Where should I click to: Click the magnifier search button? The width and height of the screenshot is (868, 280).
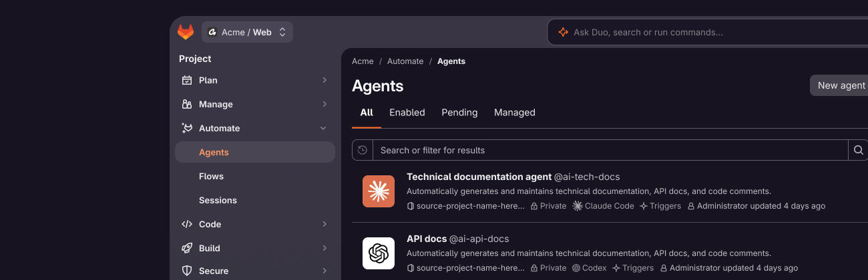859,150
